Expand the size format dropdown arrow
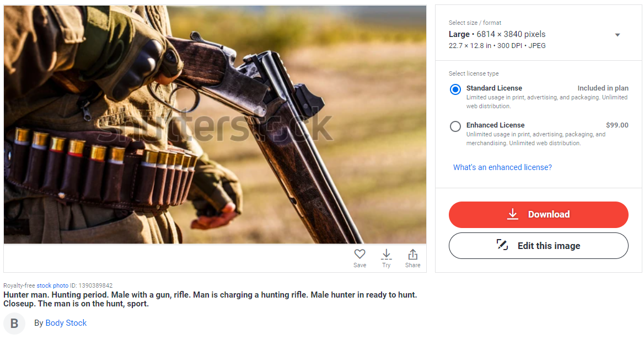The width and height of the screenshot is (644, 339). (617, 35)
